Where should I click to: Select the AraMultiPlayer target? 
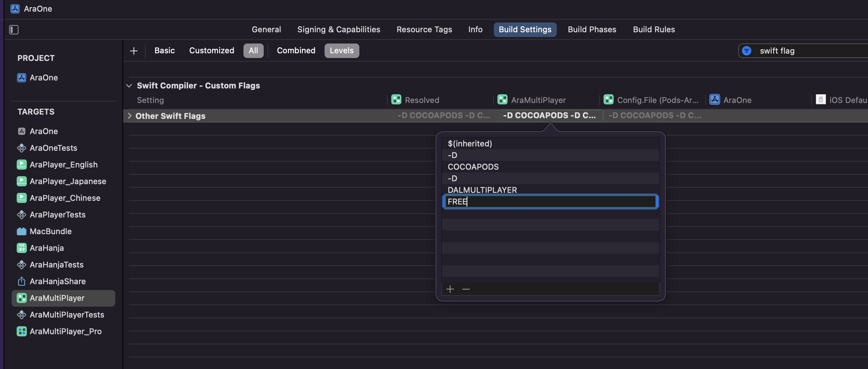pyautogui.click(x=63, y=298)
